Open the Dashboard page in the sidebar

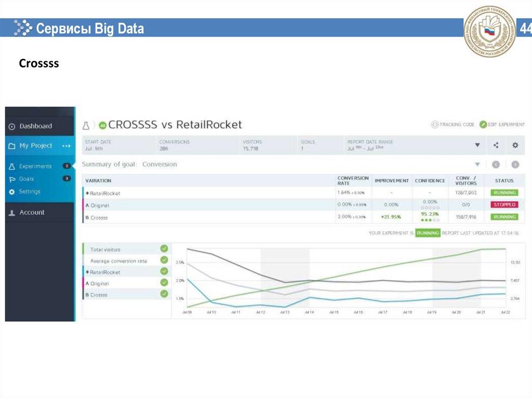(x=35, y=126)
